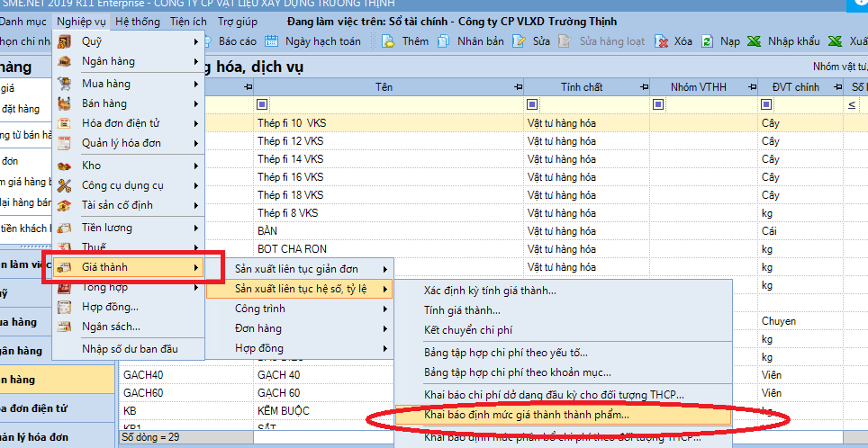Image resolution: width=868 pixels, height=448 pixels.
Task: Click the Bán hàng icon in menu
Action: point(65,104)
